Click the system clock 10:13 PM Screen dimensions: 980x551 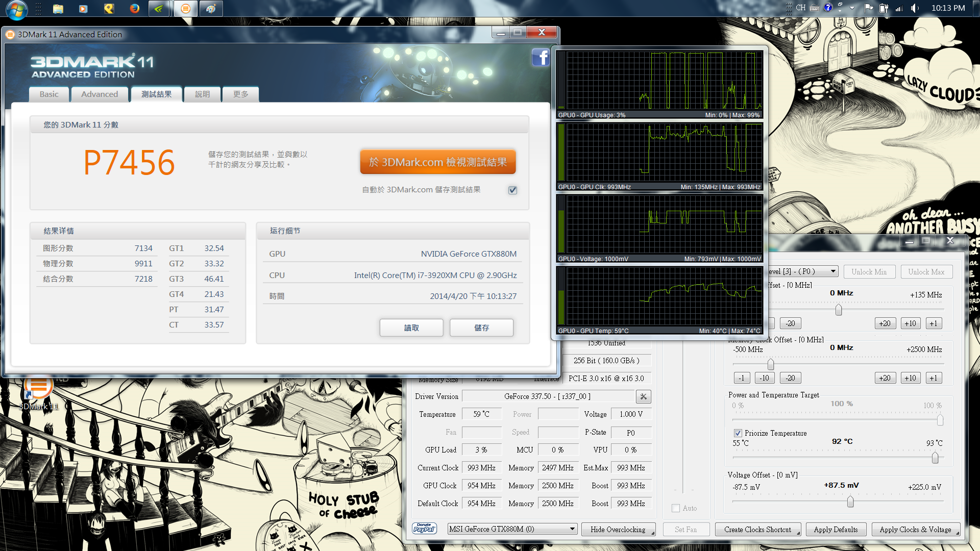948,8
